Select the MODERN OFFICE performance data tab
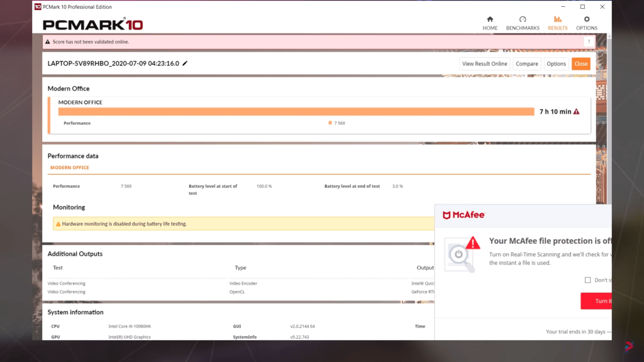Image resolution: width=644 pixels, height=362 pixels. pyautogui.click(x=70, y=168)
